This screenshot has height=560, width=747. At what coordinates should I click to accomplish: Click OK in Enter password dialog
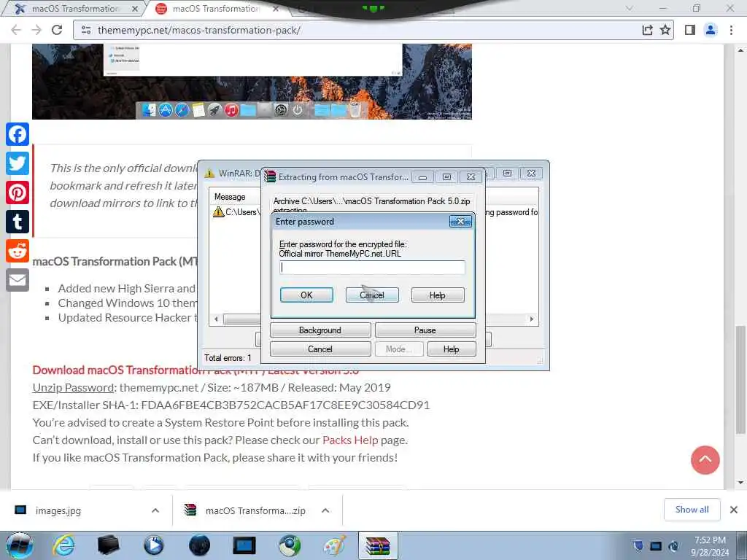[306, 295]
